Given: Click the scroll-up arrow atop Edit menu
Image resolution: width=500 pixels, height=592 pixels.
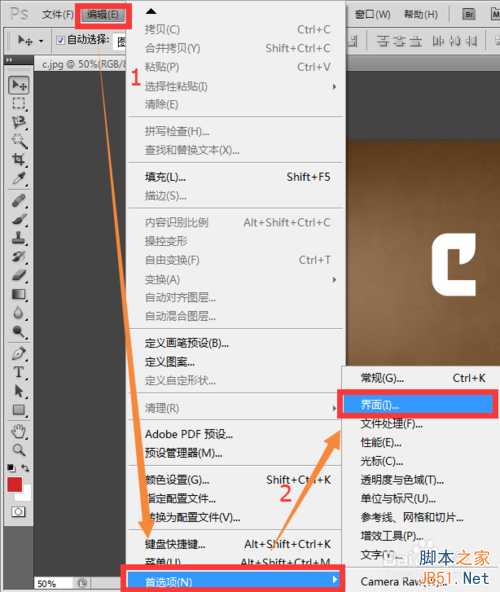Looking at the screenshot, I should pos(151,11).
